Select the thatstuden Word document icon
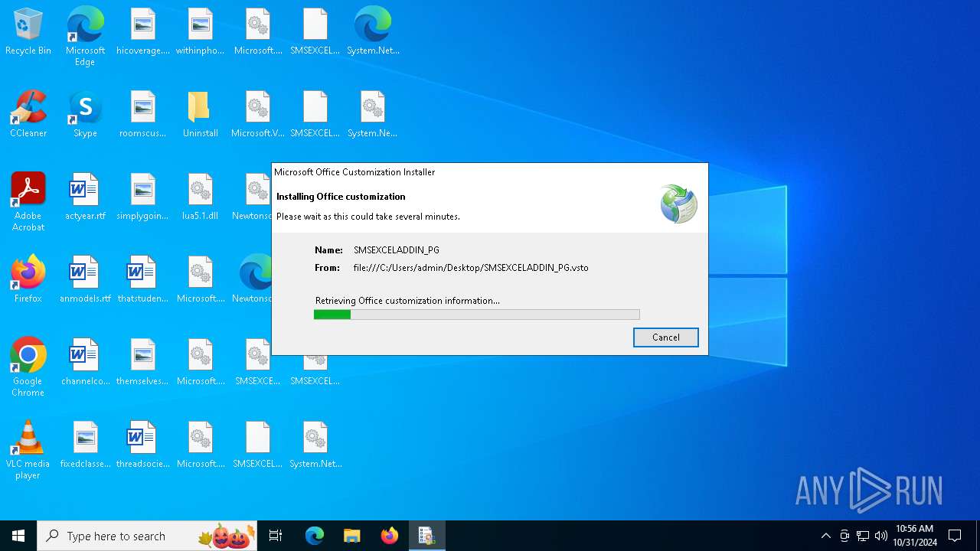The image size is (980, 551). pos(143,280)
